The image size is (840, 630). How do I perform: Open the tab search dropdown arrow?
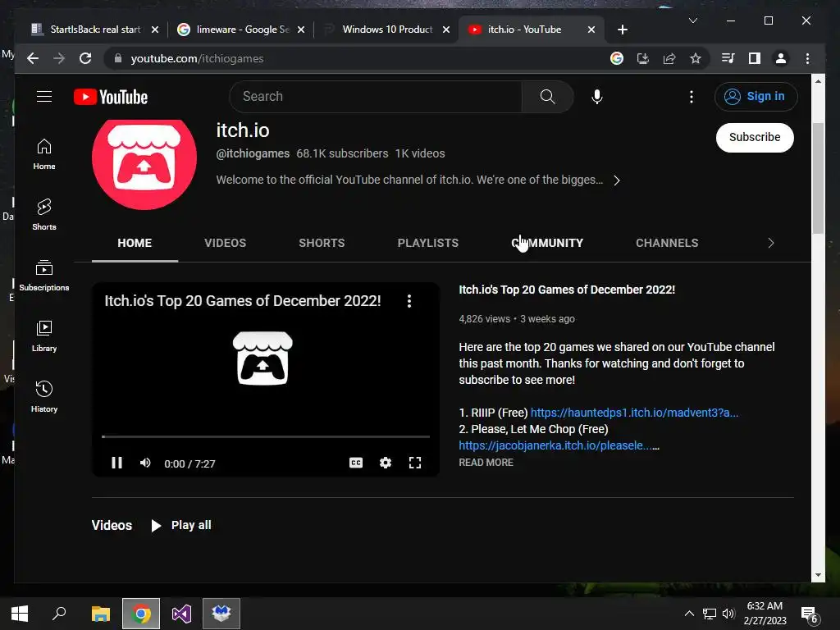(x=692, y=21)
